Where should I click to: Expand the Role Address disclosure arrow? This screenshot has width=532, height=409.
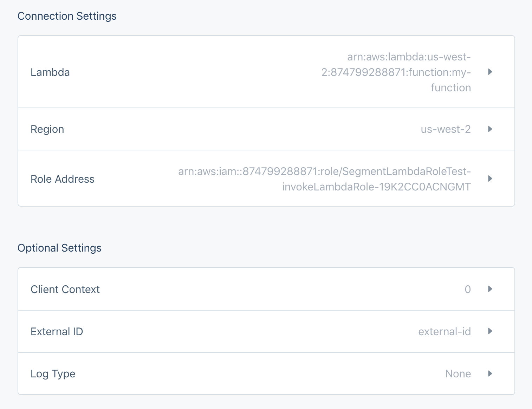[x=489, y=178]
